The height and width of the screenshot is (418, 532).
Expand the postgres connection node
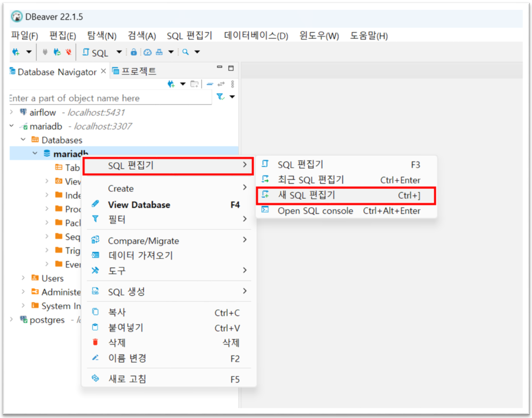12,319
